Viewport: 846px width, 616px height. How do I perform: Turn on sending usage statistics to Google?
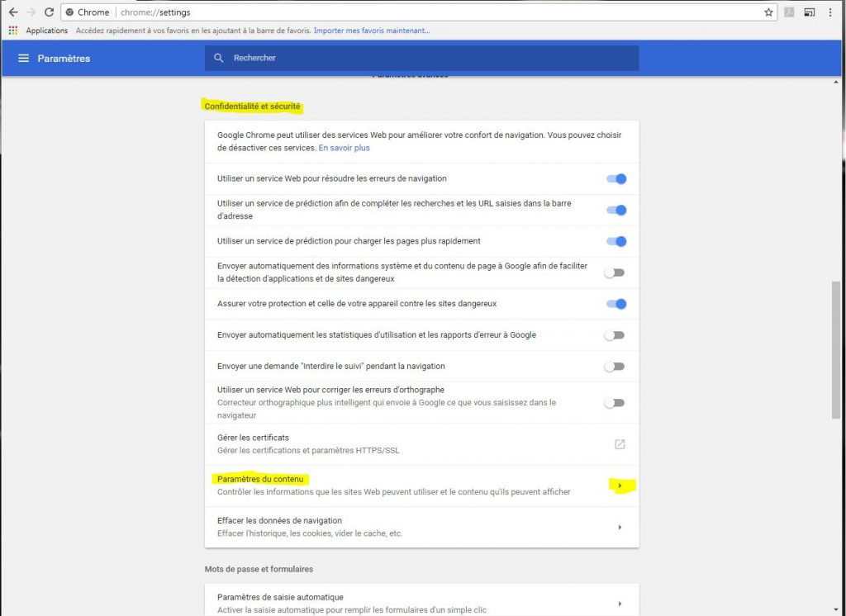(614, 335)
